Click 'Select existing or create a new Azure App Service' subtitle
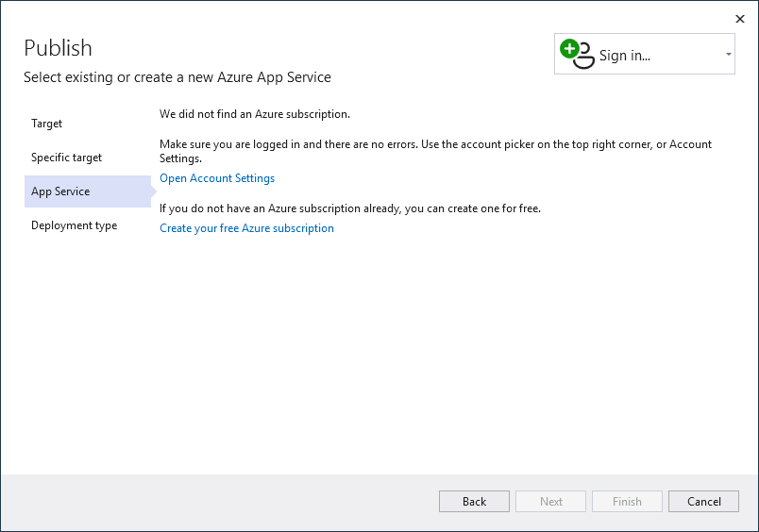 [177, 77]
